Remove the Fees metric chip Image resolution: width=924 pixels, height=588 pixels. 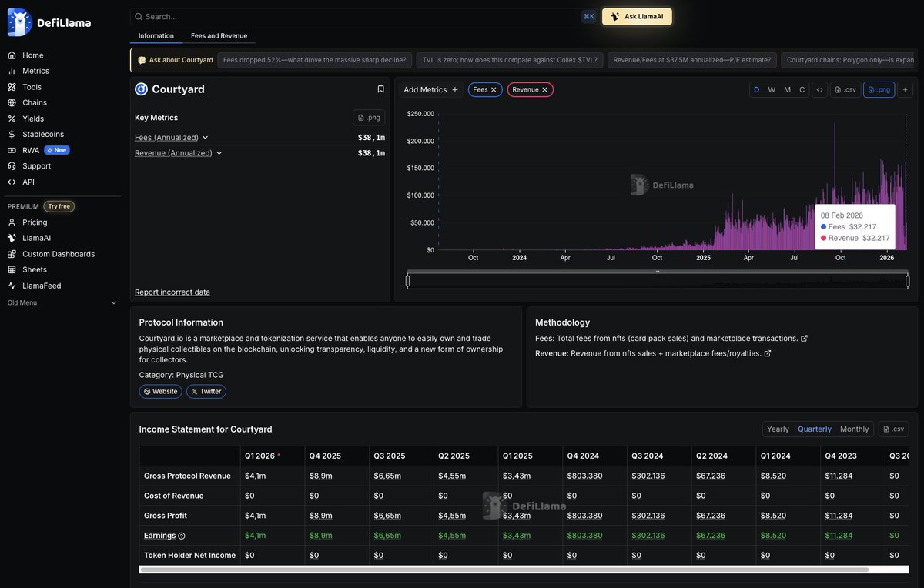(x=494, y=90)
